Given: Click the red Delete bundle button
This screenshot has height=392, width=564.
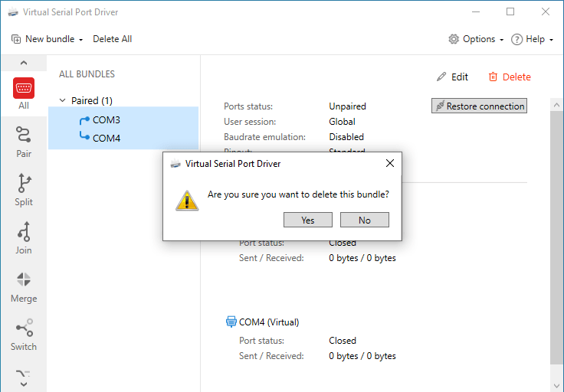Looking at the screenshot, I should pos(510,77).
